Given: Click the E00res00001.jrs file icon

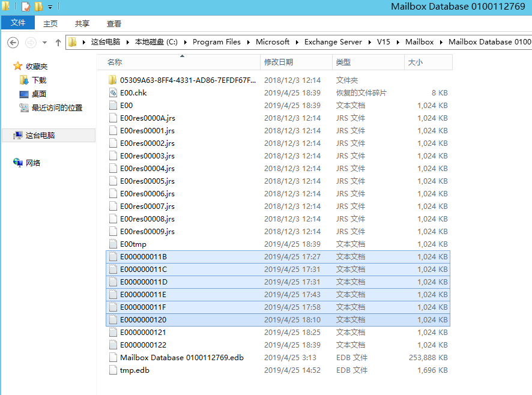Looking at the screenshot, I should click(113, 130).
